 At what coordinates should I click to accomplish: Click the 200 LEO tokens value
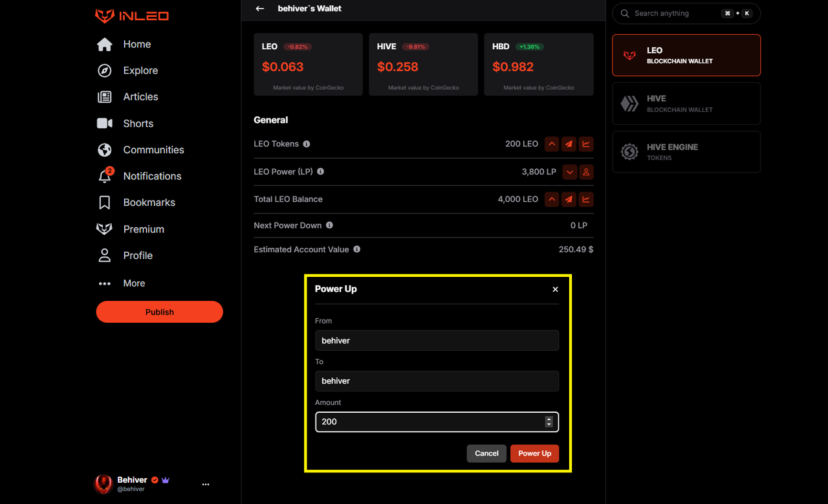tap(521, 144)
